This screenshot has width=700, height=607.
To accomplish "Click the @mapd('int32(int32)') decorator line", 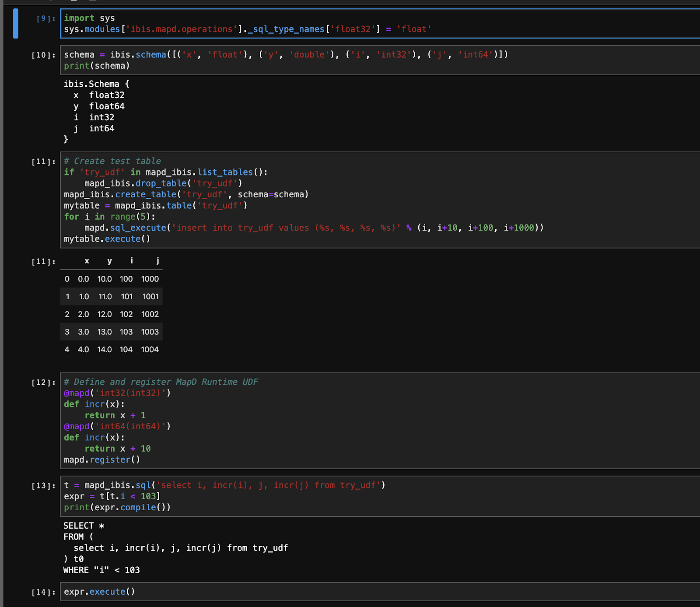I will 117,393.
